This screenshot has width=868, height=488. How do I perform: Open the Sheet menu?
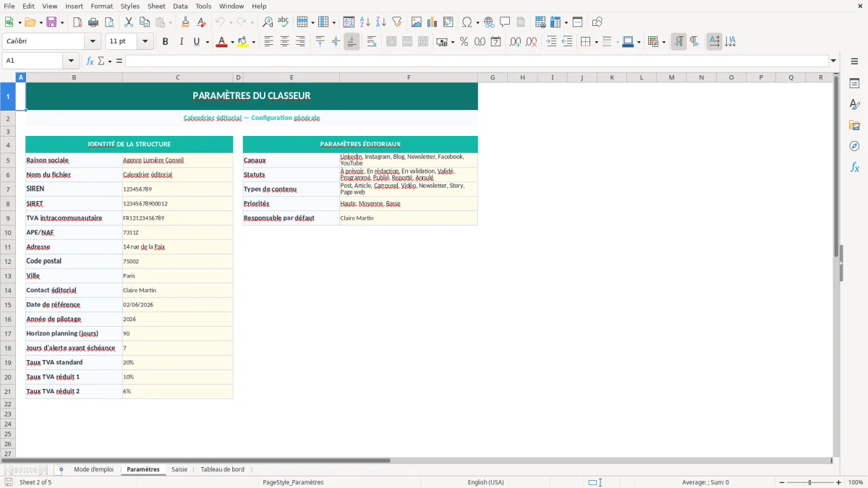(156, 6)
